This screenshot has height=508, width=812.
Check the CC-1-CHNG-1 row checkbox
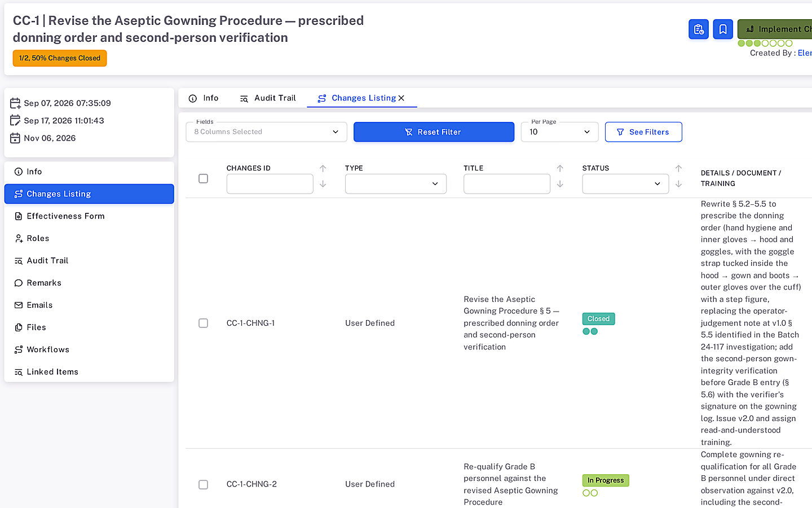click(x=204, y=323)
